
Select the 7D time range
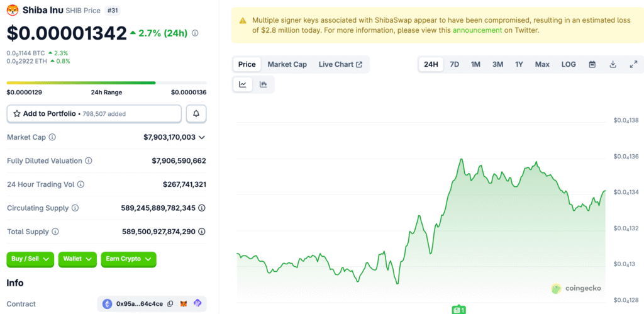coord(454,65)
